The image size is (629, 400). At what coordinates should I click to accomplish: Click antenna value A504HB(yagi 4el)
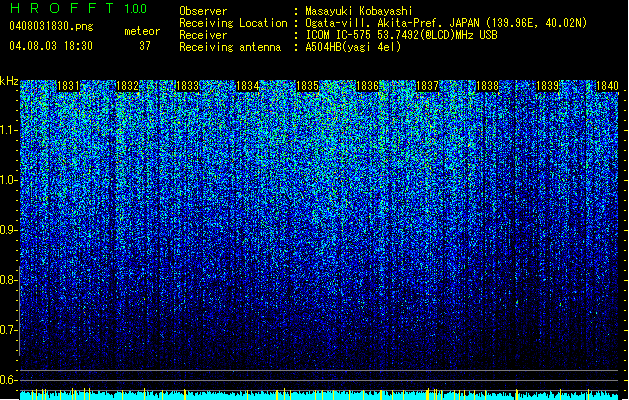(x=353, y=47)
